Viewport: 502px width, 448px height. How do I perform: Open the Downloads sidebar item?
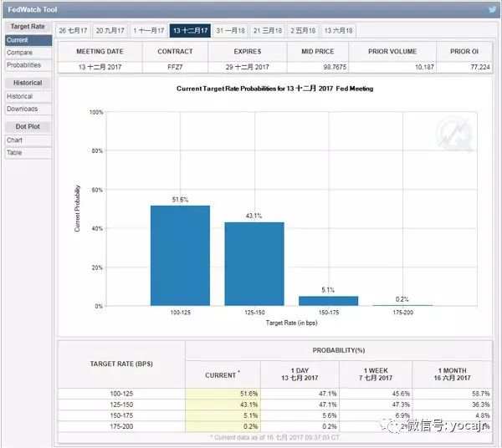click(x=28, y=109)
